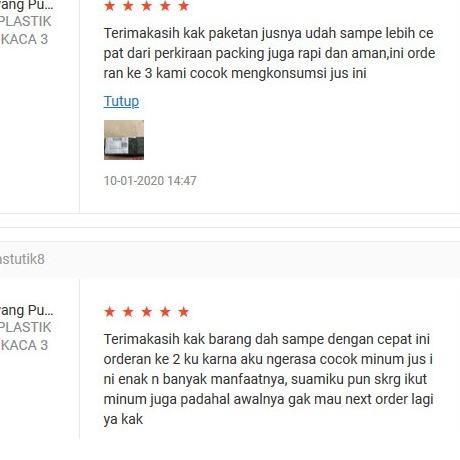Viewport: 460px width, 460px height.
Task: Click the fifth star of the top review
Action: tap(184, 6)
